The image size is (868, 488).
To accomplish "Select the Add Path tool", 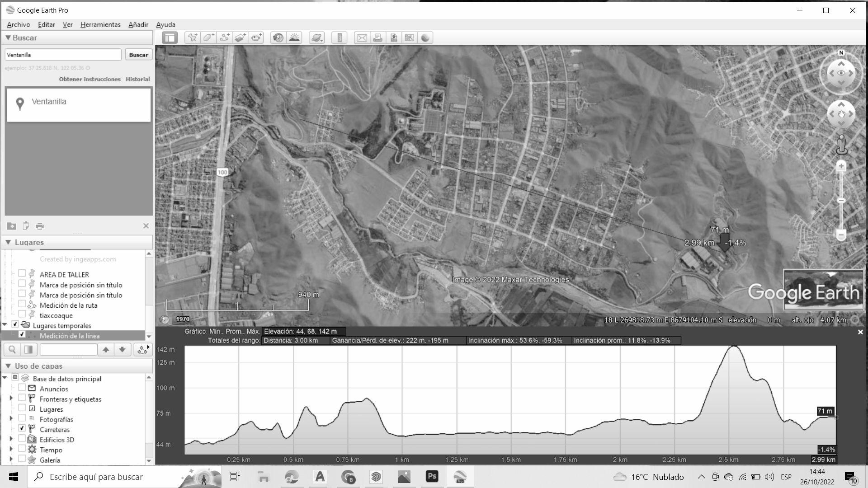I will click(x=224, y=38).
